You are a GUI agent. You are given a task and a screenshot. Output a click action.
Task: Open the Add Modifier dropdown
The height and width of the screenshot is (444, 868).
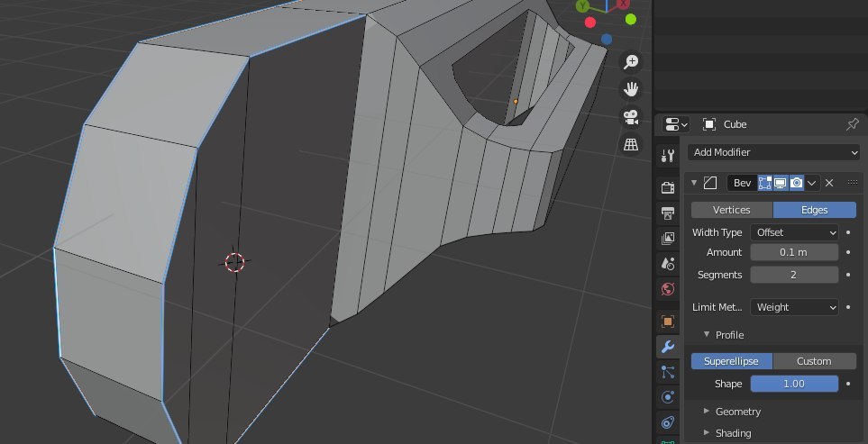point(773,152)
